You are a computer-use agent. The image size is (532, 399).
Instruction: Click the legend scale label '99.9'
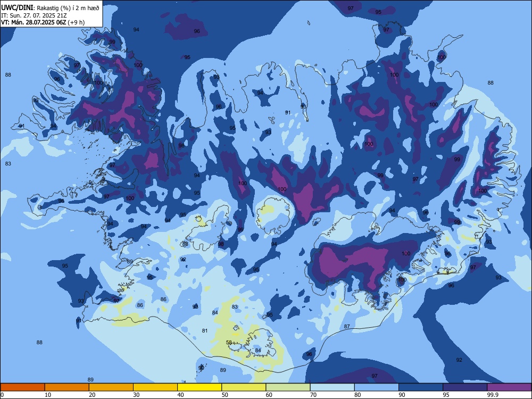pyautogui.click(x=493, y=395)
